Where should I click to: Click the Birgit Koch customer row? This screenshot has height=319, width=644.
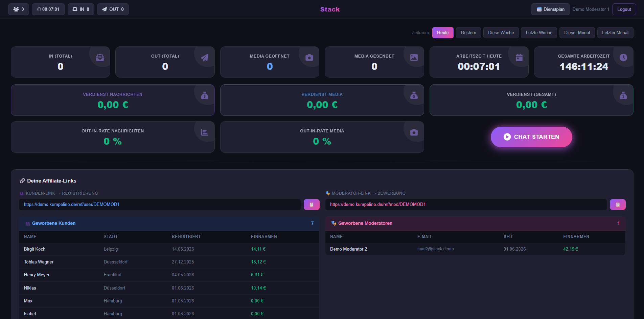tap(169, 249)
